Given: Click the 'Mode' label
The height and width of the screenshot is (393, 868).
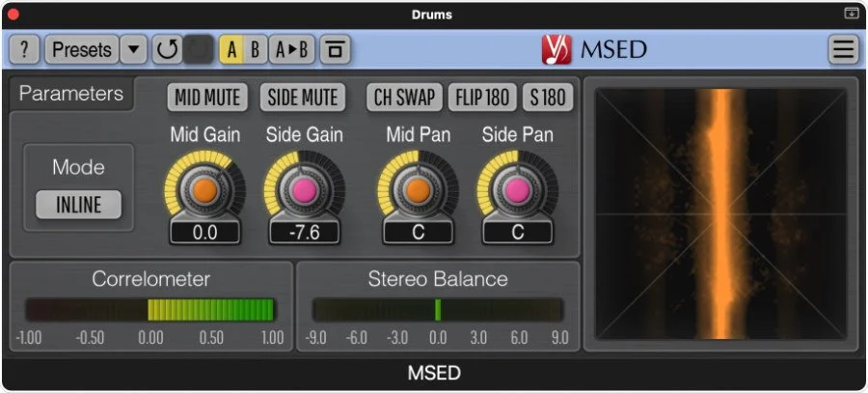Looking at the screenshot, I should 79,167.
